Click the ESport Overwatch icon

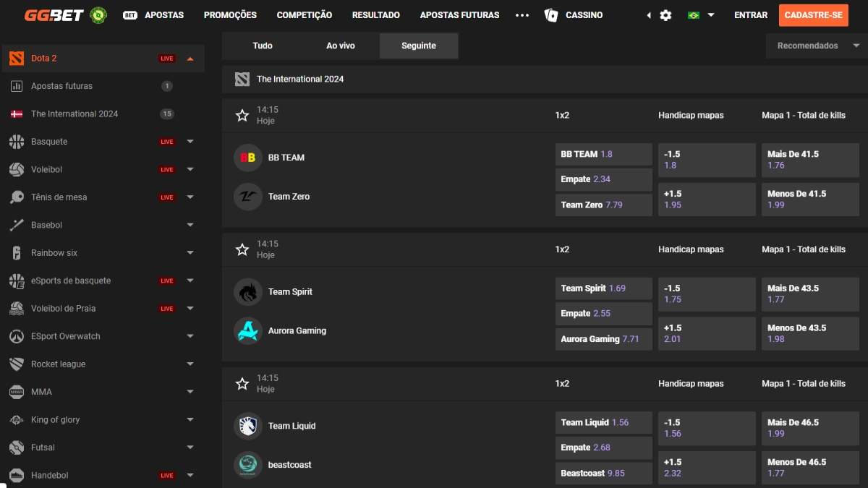point(17,337)
